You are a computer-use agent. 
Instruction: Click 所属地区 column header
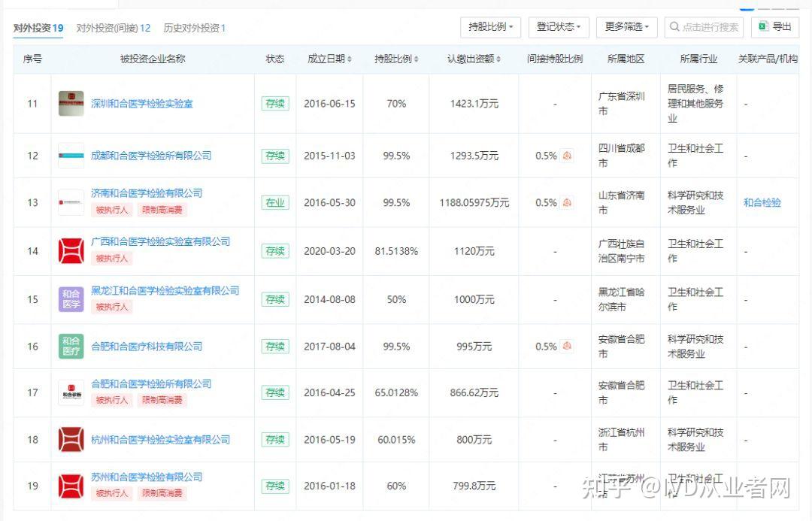(626, 59)
